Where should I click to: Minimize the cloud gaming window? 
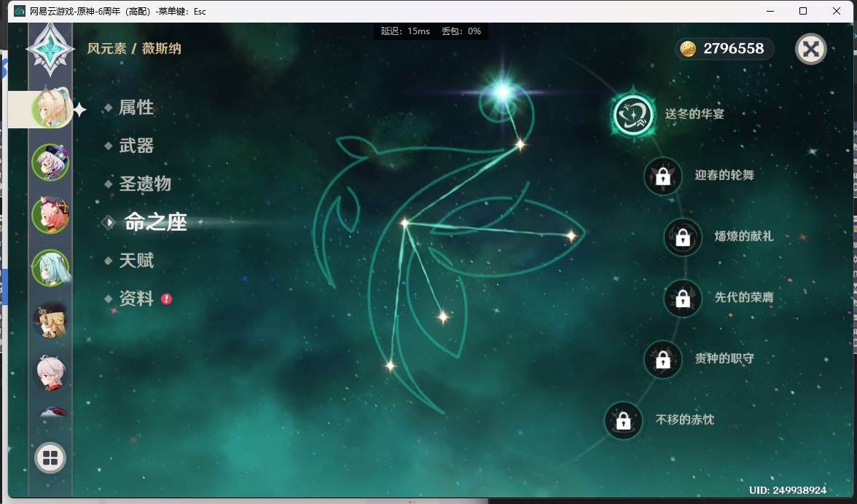tap(770, 11)
